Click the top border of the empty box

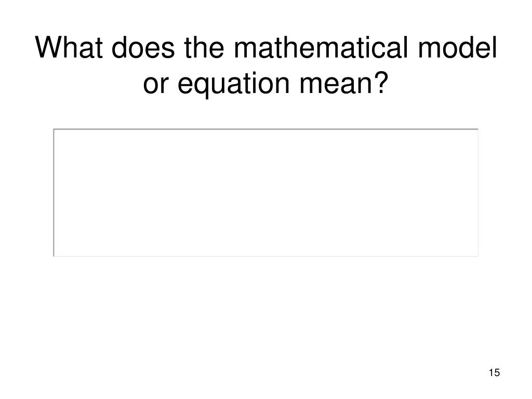tap(266, 129)
